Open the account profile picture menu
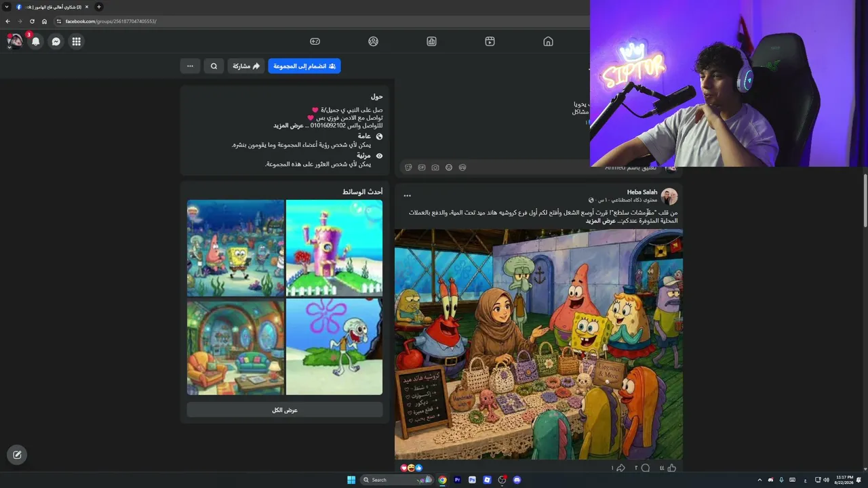Image resolution: width=868 pixels, height=488 pixels. [14, 41]
